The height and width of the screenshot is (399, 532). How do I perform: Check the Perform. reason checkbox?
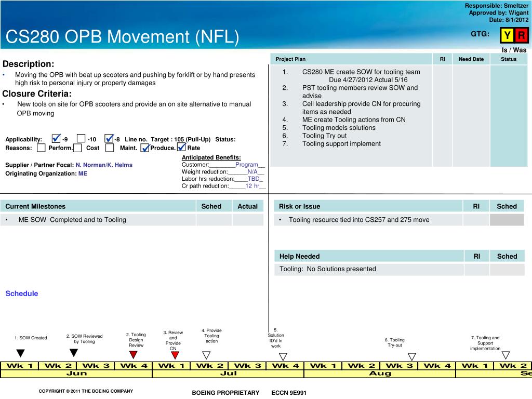tap(41, 148)
